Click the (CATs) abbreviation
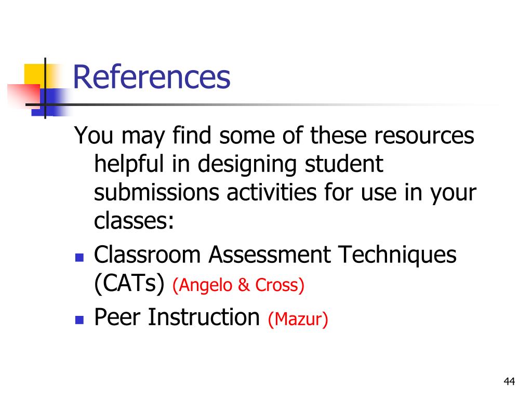 [129, 284]
